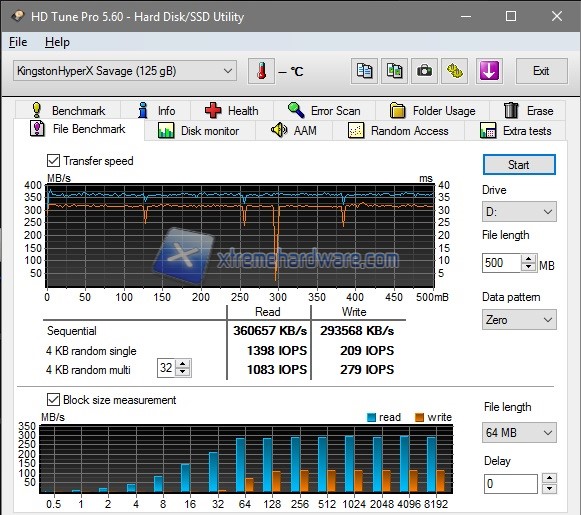Switch to the Disk monitor tab
Screen dimensions: 581x515
(200, 131)
